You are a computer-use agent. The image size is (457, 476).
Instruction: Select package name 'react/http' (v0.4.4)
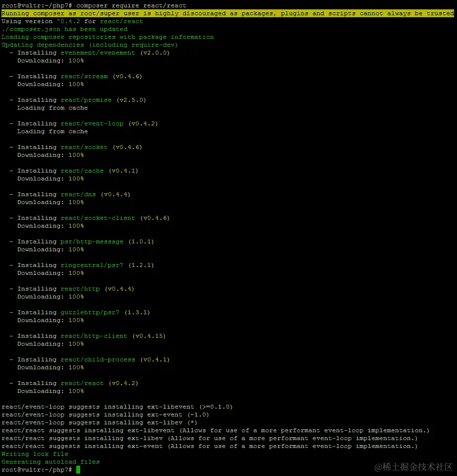pyautogui.click(x=80, y=289)
